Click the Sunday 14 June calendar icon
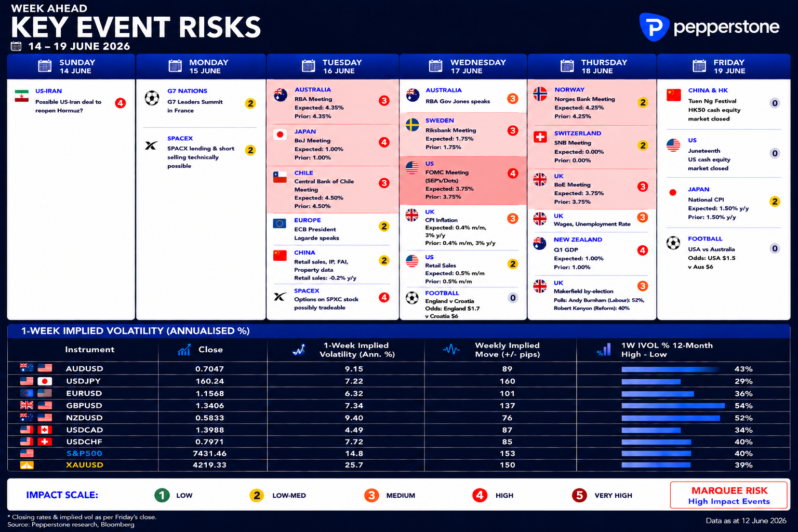The height and width of the screenshot is (532, 798). tap(45, 66)
